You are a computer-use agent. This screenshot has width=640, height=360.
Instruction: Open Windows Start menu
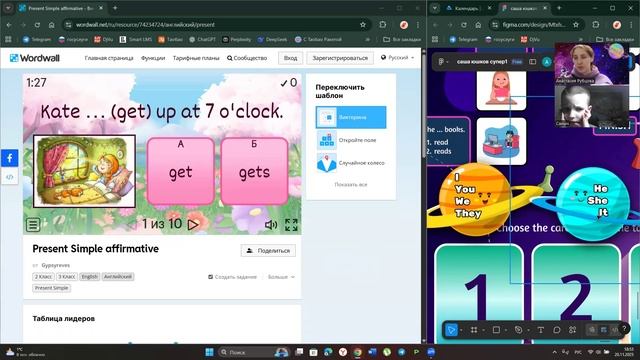(x=209, y=352)
